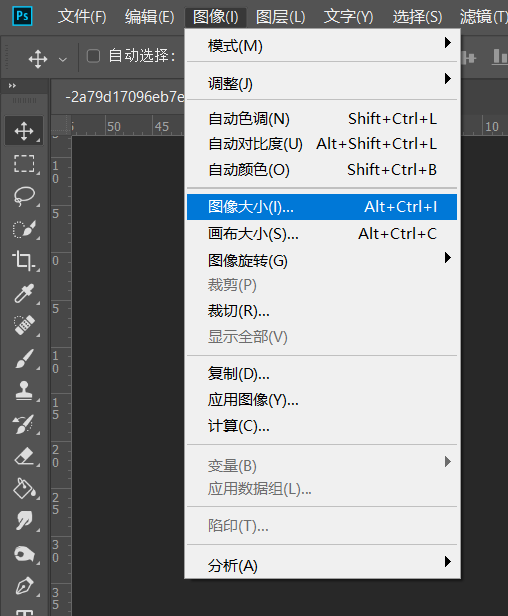
Task: Open the 选择(S) menu
Action: (x=417, y=17)
